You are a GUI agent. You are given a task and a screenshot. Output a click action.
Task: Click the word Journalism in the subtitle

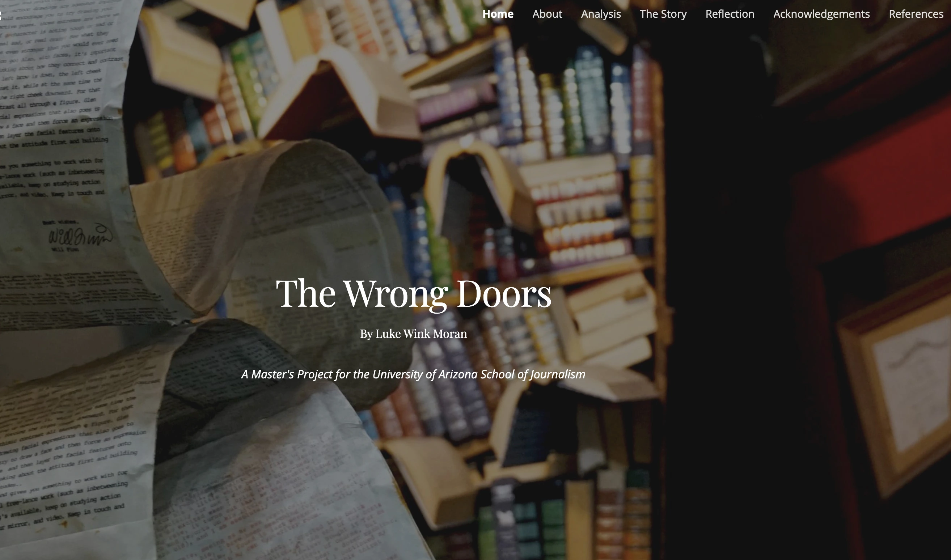tap(558, 375)
